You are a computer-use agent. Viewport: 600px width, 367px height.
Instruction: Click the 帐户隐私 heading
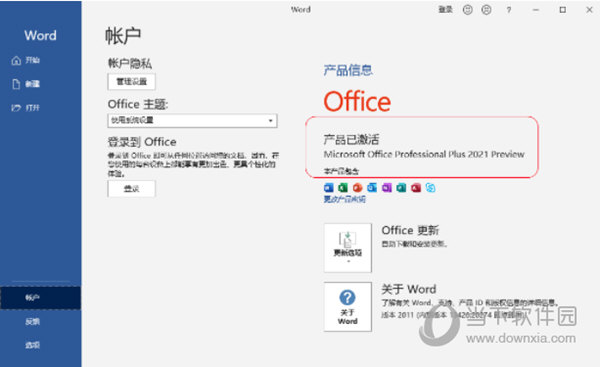coord(130,63)
